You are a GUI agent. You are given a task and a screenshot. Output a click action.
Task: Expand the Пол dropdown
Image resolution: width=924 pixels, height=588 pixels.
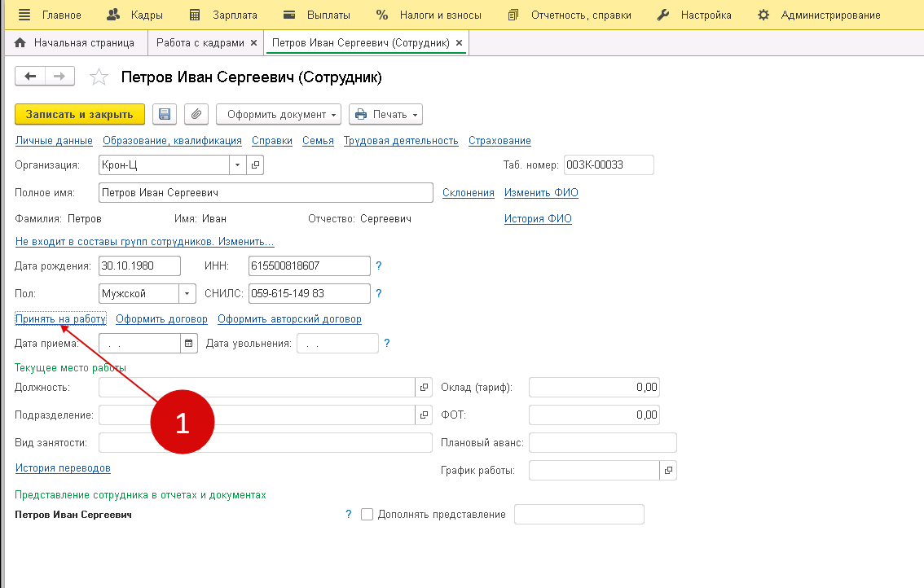187,293
